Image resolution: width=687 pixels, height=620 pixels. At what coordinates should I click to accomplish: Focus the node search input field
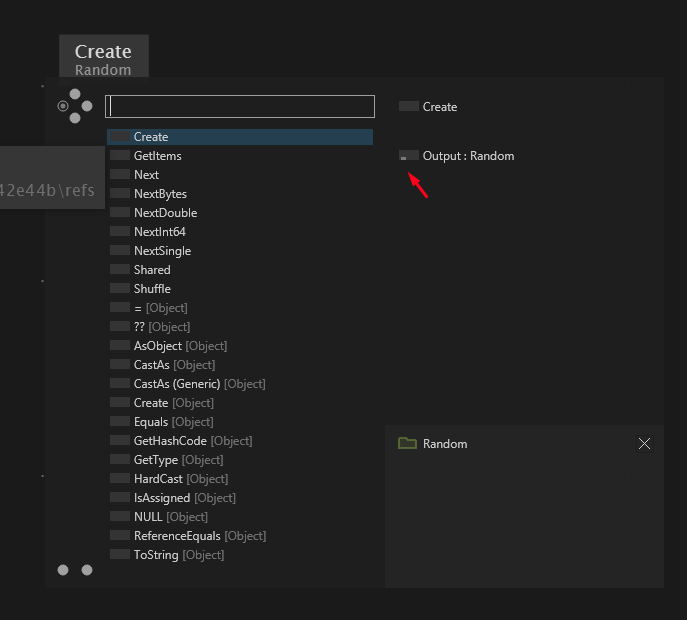(240, 106)
